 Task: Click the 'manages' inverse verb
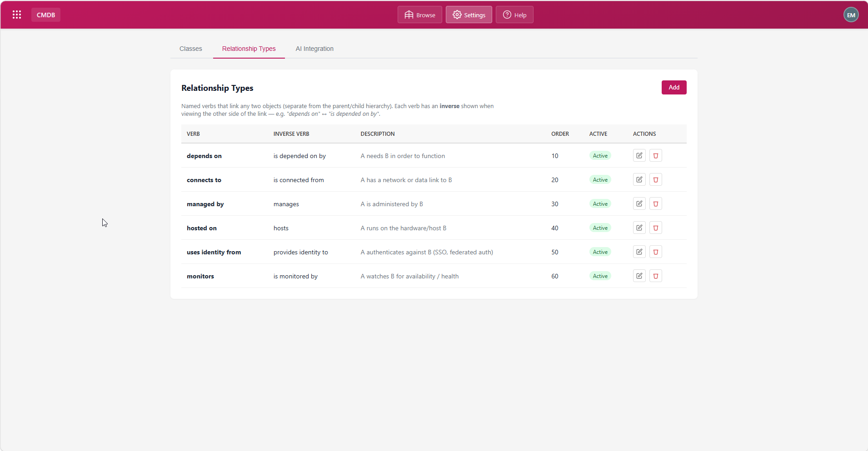pyautogui.click(x=286, y=204)
